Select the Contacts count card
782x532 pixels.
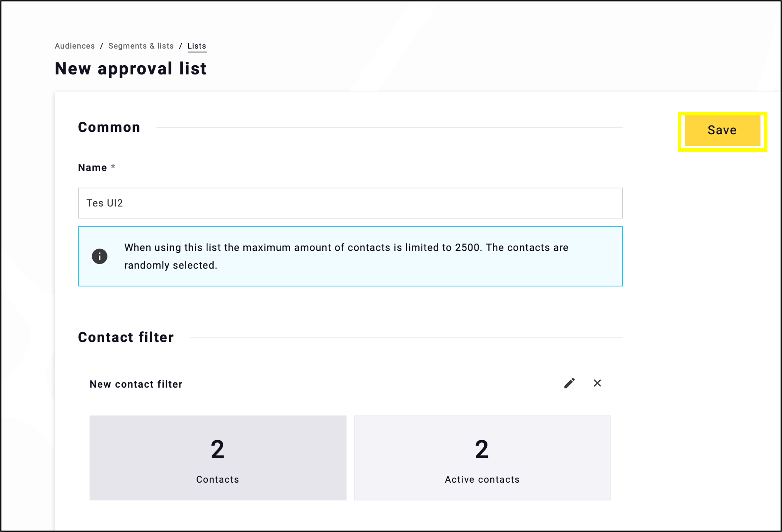point(218,458)
